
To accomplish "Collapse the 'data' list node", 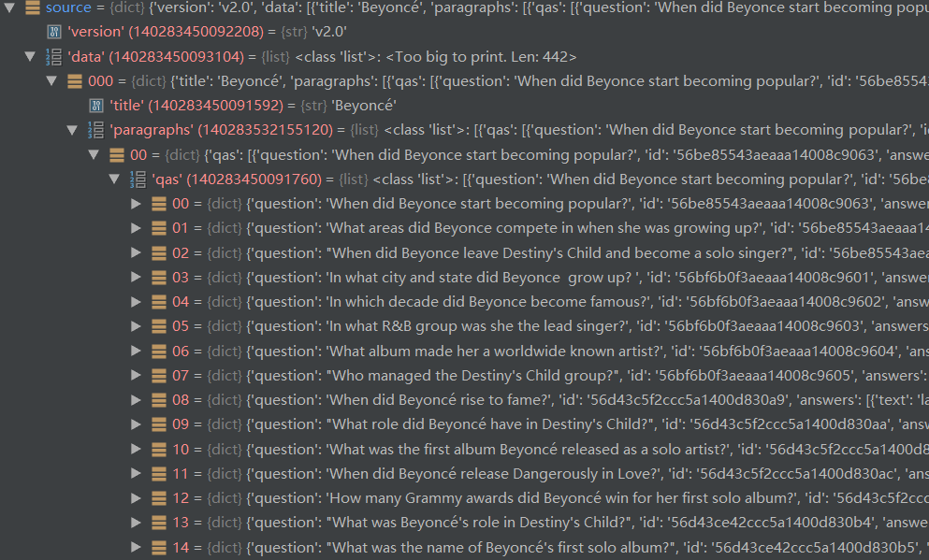I will tap(30, 57).
